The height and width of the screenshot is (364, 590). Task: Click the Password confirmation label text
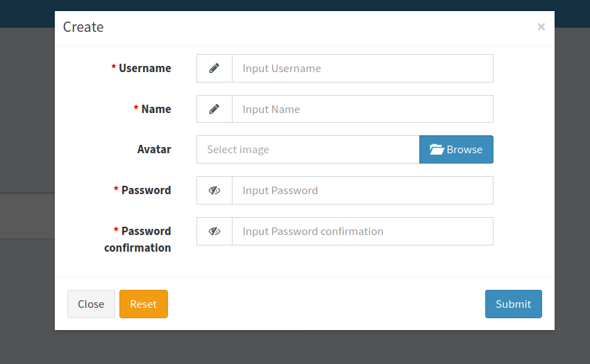point(138,239)
